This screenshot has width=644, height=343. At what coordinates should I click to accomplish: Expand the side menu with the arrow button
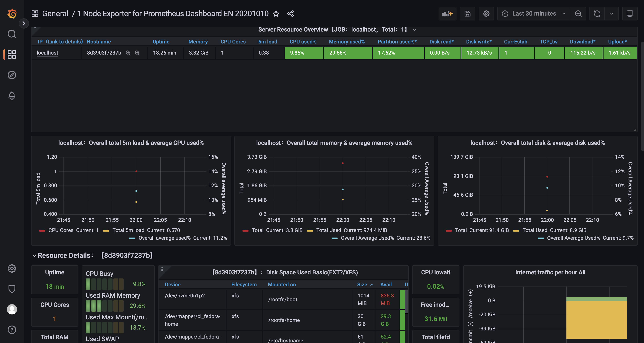pyautogui.click(x=24, y=23)
